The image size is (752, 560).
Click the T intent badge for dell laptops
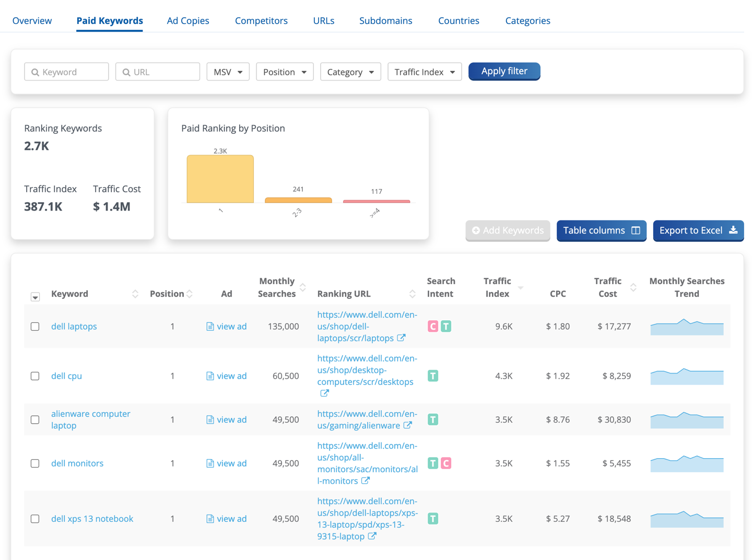[446, 326]
